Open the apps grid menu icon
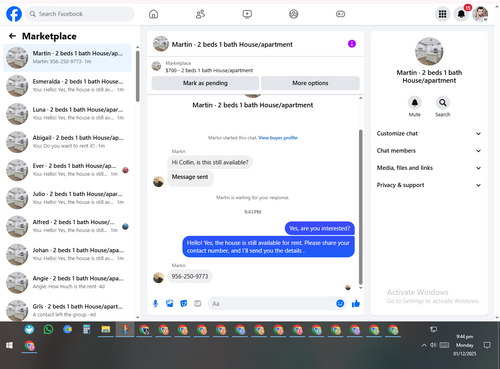The image size is (500, 369). [x=442, y=14]
